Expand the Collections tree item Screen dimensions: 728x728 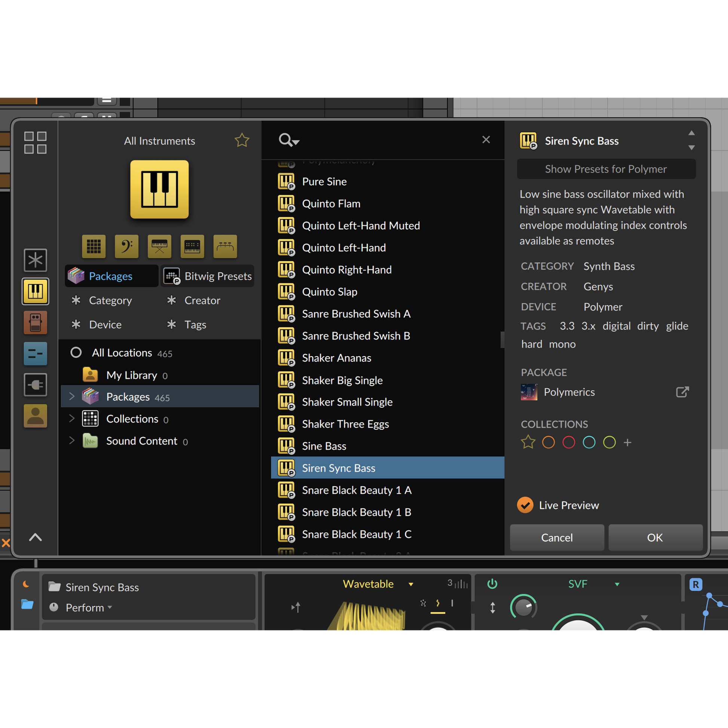[x=72, y=419]
